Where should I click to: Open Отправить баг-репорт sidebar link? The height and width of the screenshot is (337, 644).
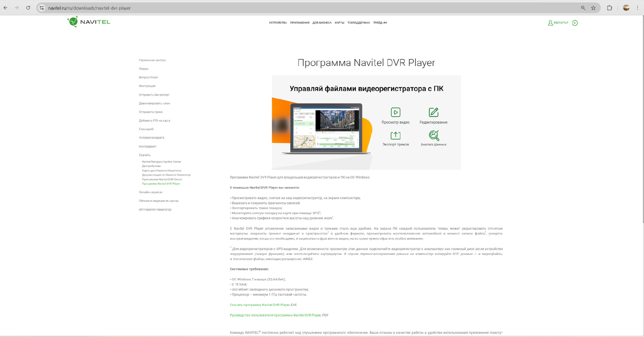154,94
